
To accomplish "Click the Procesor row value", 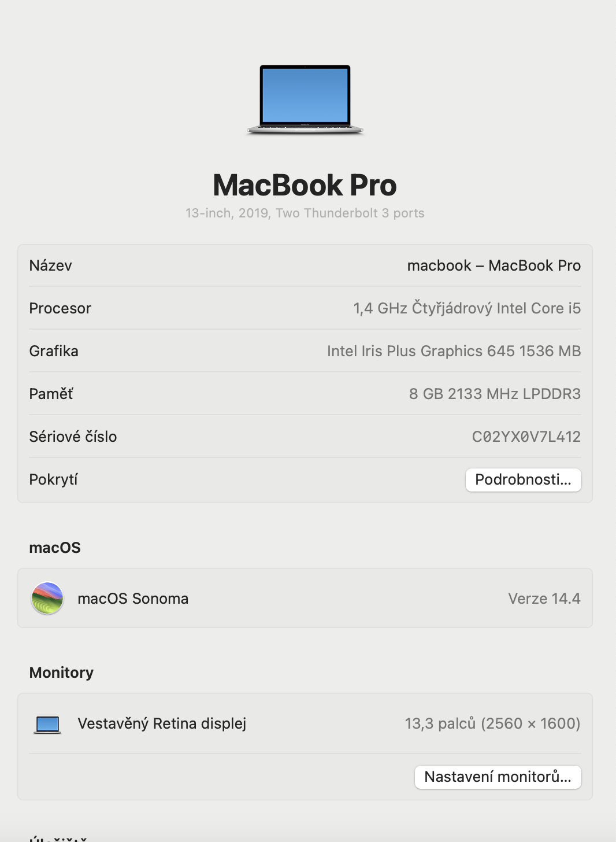I will coord(467,308).
